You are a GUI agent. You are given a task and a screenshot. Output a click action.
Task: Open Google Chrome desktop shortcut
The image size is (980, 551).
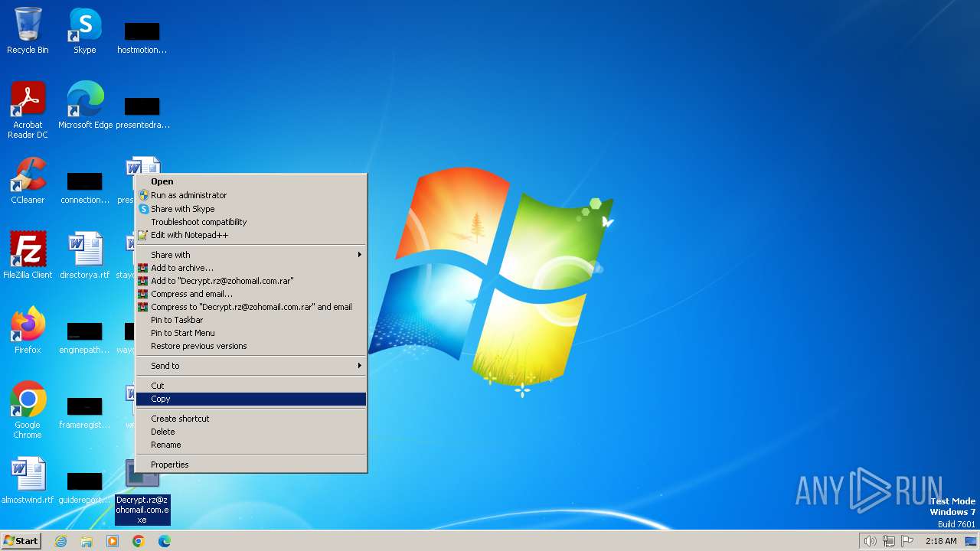[x=28, y=410]
